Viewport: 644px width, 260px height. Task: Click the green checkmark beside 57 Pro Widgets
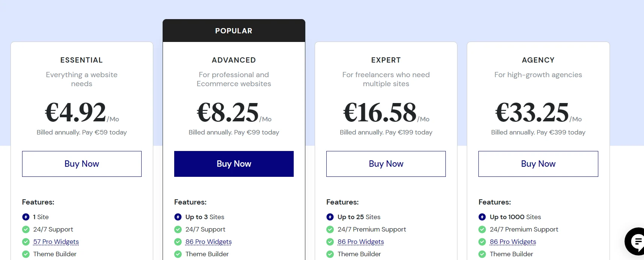pyautogui.click(x=25, y=242)
